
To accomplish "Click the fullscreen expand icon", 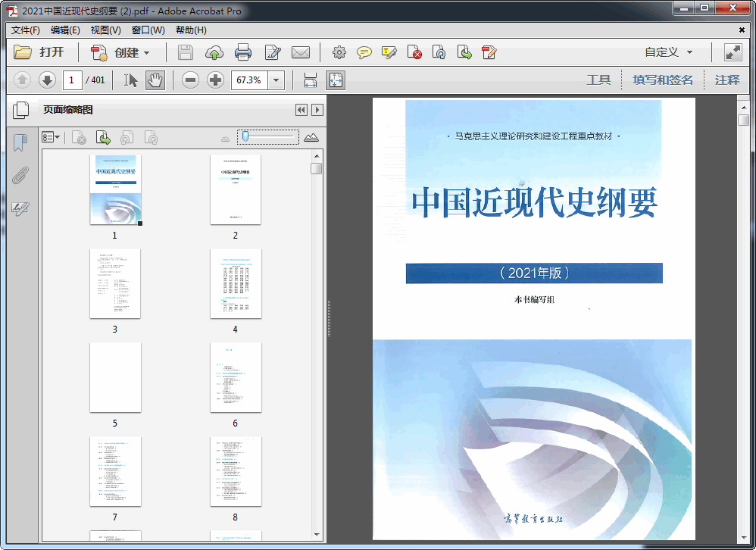I will click(x=733, y=52).
